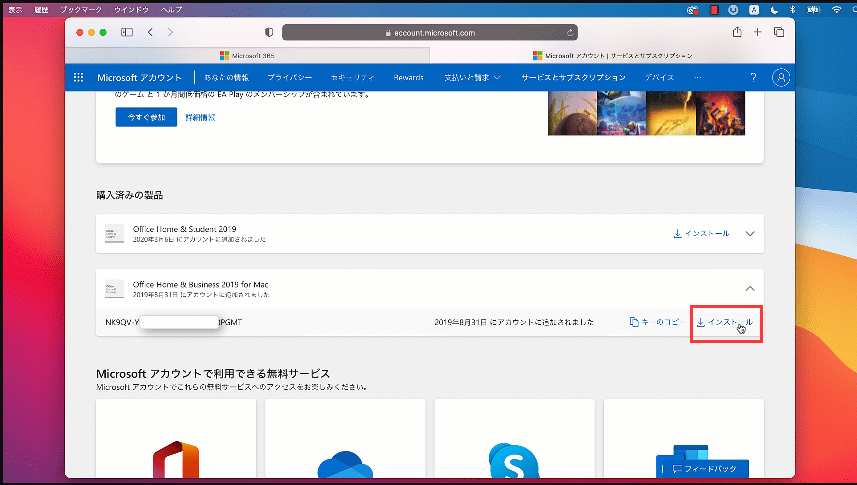Toggle the Safari sidebar icon
Viewport: 857px width, 485px height.
tap(127, 32)
